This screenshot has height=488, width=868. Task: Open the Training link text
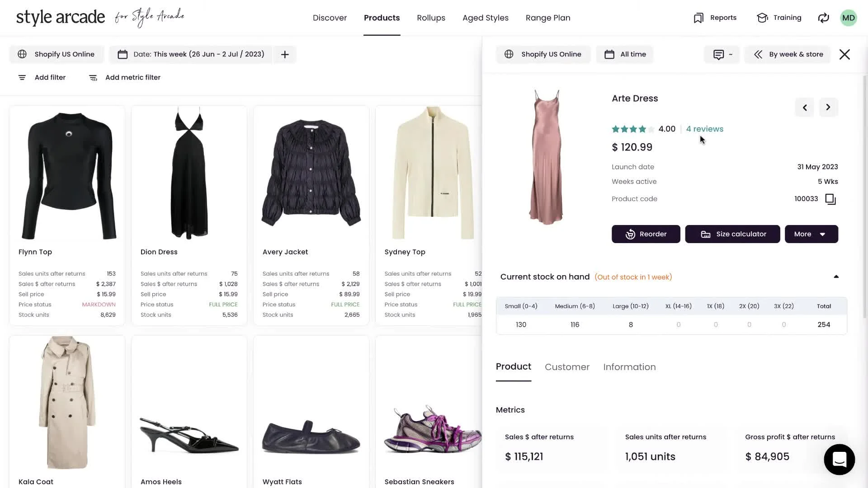pos(787,18)
